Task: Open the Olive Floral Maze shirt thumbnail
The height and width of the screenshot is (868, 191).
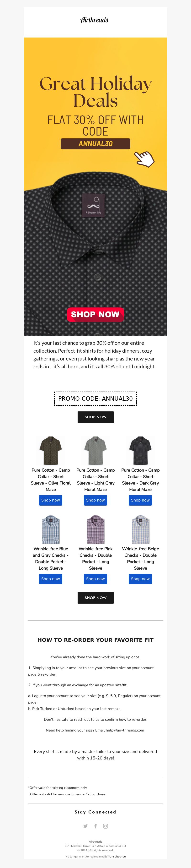Action: tap(51, 451)
